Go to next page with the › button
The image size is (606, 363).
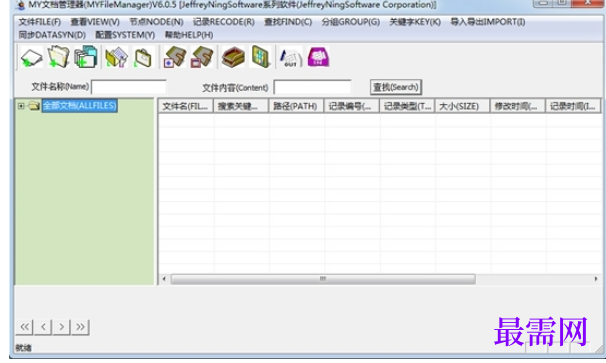click(61, 327)
